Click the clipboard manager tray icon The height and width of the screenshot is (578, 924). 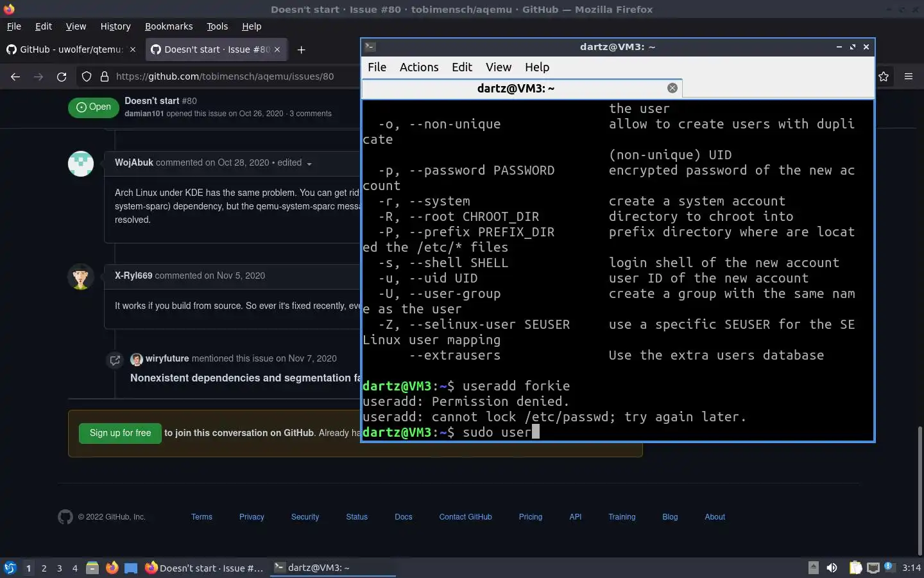click(x=855, y=568)
